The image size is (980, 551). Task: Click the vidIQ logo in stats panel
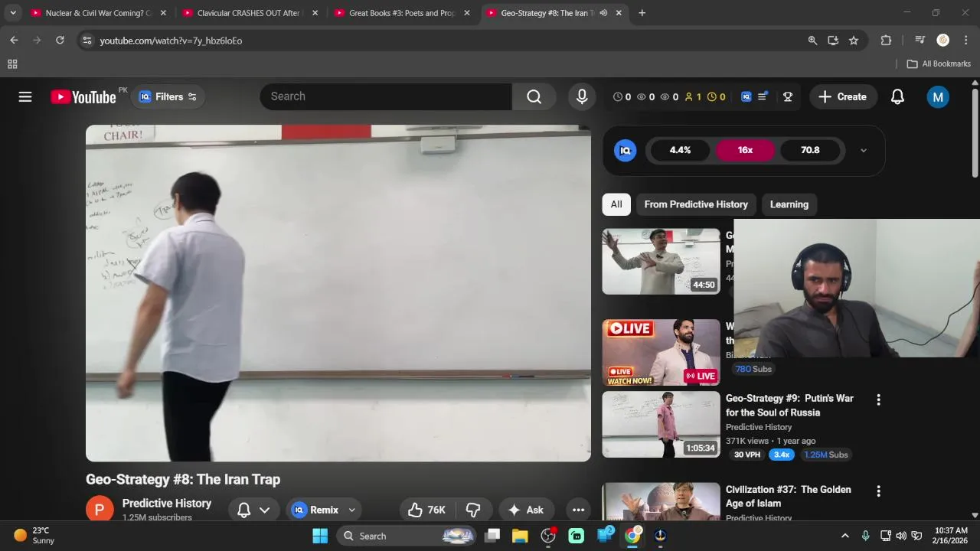626,150
